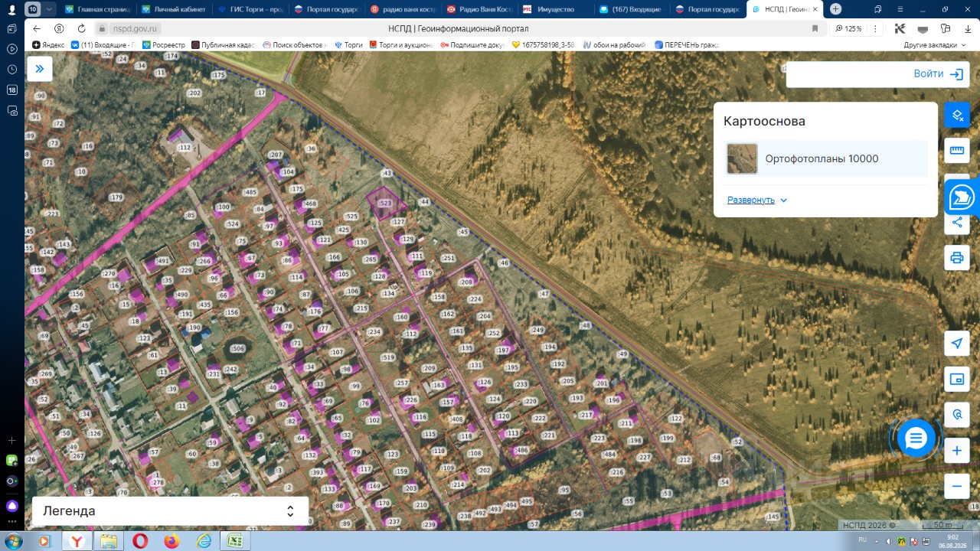The height and width of the screenshot is (551, 980).
Task: Open the chat assistant bubble
Action: tap(916, 439)
